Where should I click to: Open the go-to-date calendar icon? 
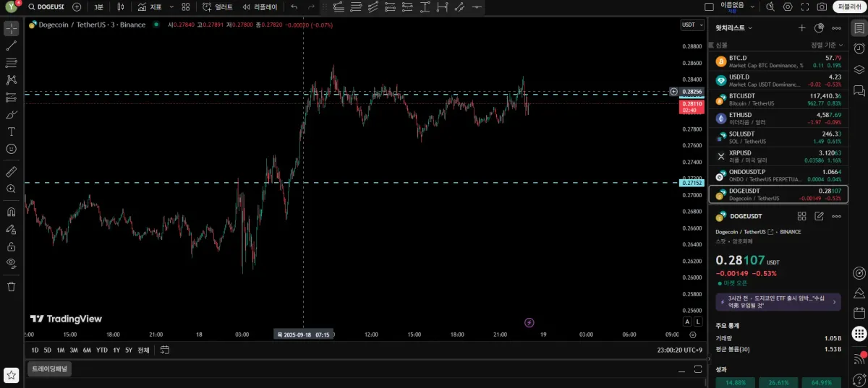tap(165, 350)
